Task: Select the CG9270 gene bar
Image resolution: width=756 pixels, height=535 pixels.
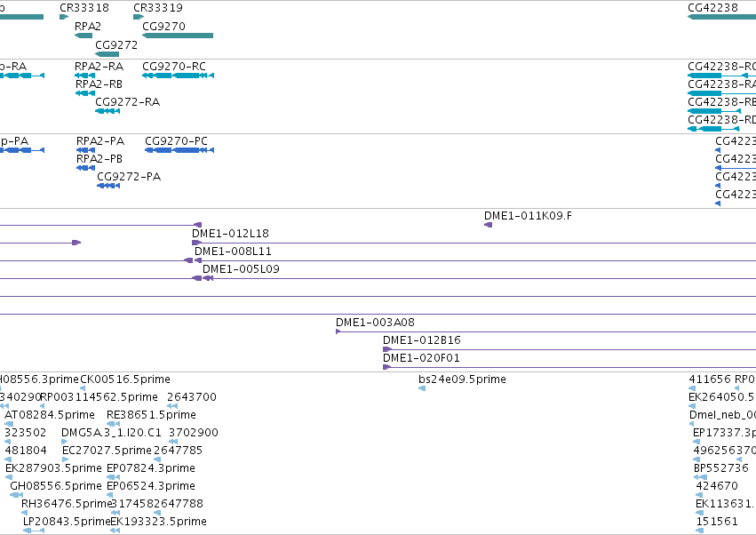Action: point(178,36)
